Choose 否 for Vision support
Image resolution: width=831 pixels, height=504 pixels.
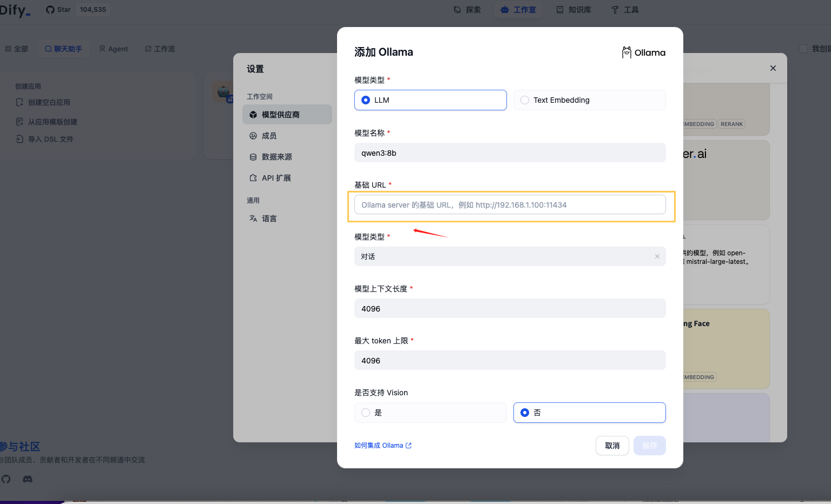click(x=589, y=413)
